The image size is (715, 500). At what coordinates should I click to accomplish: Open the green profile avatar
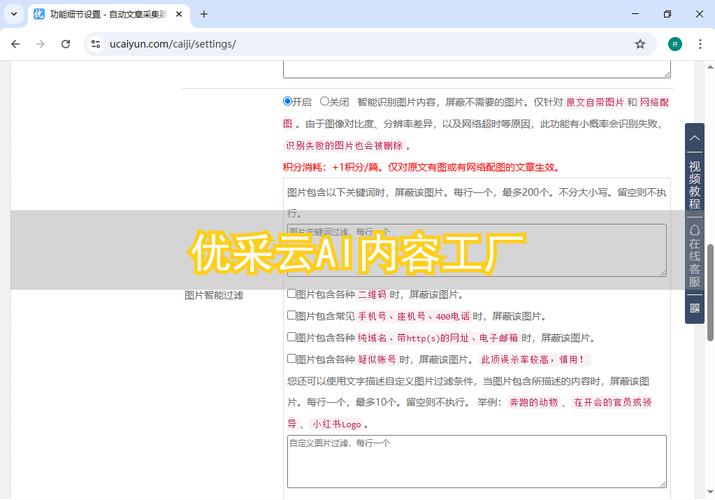coord(675,44)
